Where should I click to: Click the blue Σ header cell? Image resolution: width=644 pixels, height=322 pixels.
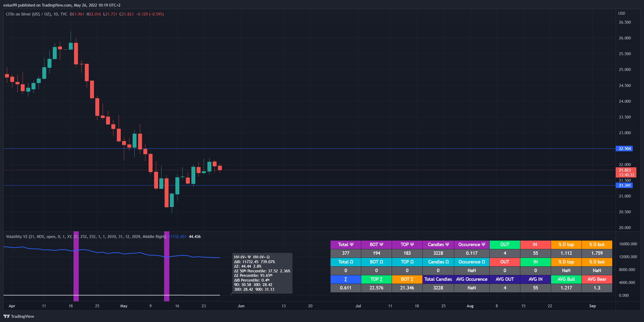point(345,279)
